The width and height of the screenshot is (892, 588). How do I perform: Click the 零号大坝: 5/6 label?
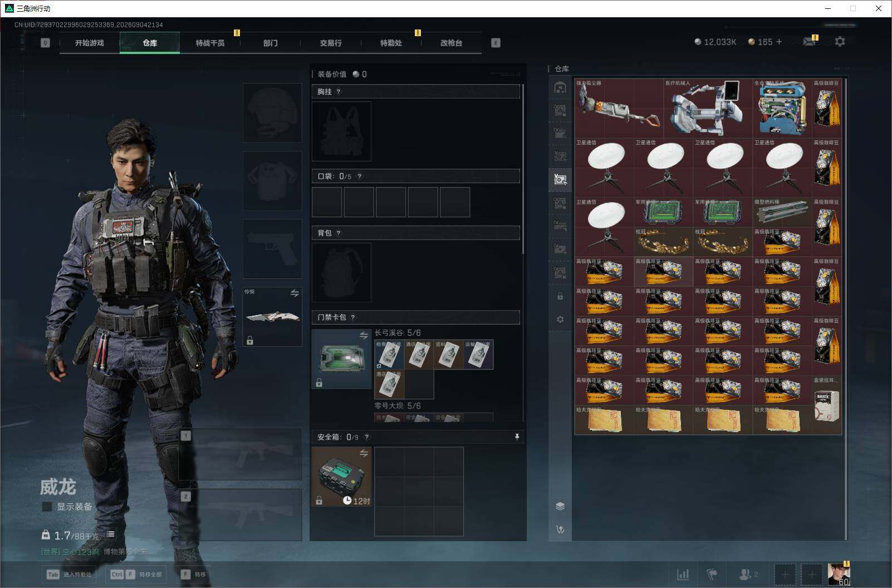tap(398, 406)
